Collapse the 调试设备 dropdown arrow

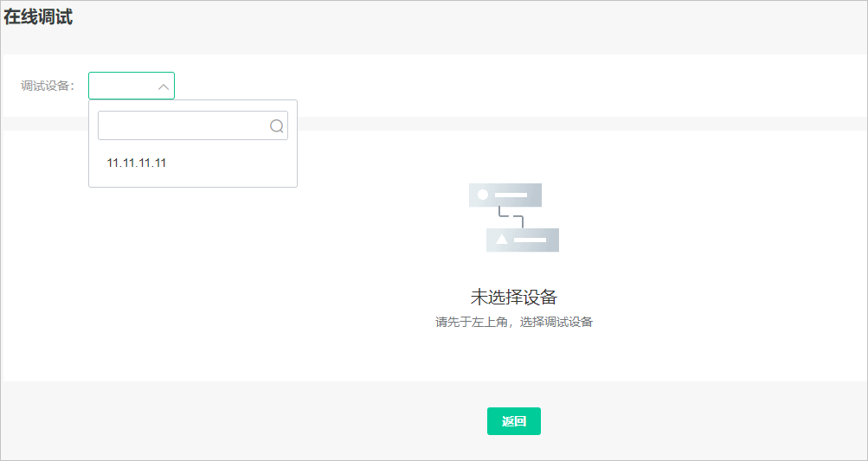[164, 86]
